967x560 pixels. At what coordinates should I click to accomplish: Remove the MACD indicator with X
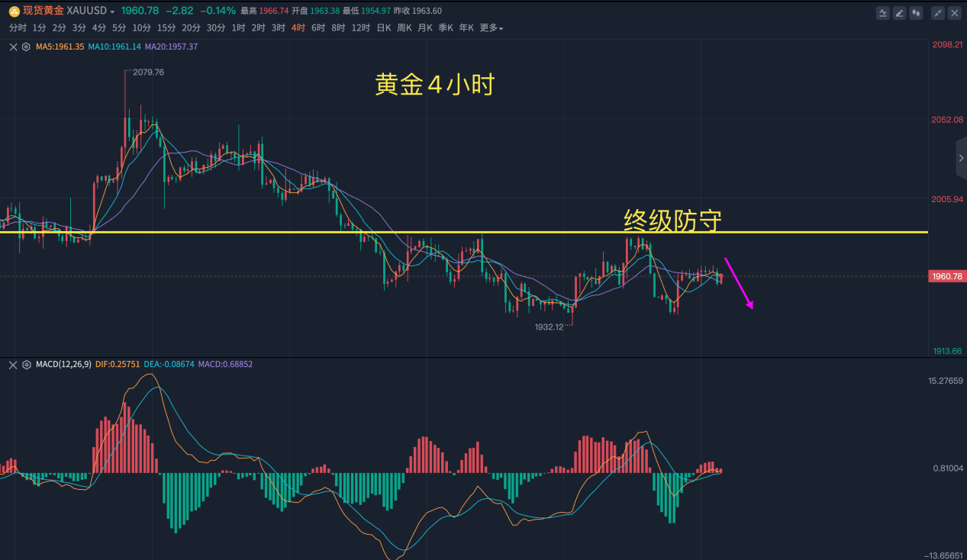(x=13, y=365)
